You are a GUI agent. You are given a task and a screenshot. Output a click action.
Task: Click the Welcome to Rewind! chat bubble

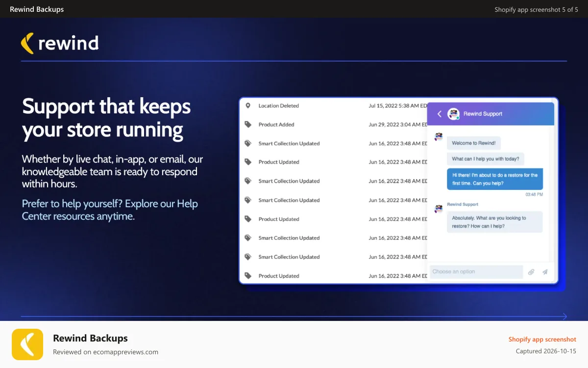pos(473,143)
